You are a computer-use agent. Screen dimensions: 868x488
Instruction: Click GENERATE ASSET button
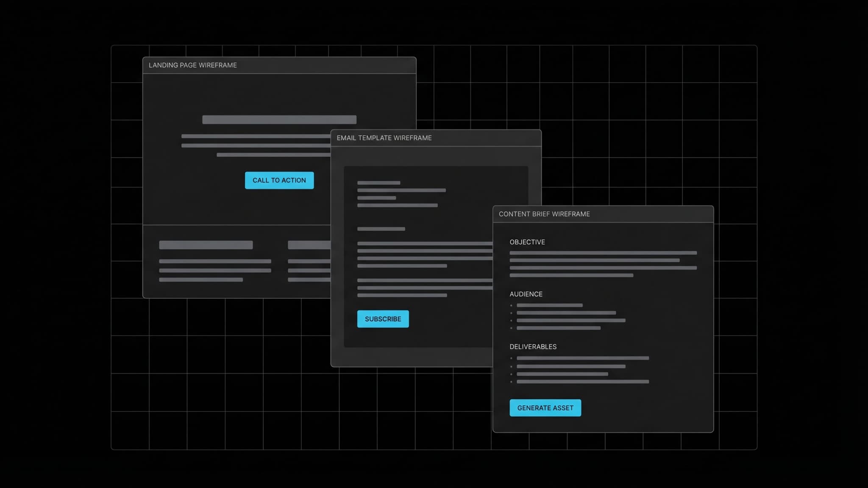point(545,408)
